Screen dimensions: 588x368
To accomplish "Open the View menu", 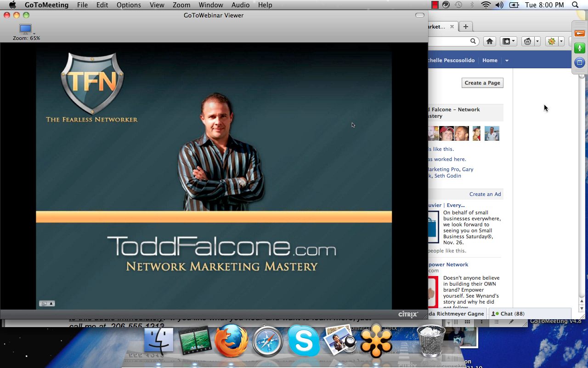I will [x=157, y=5].
